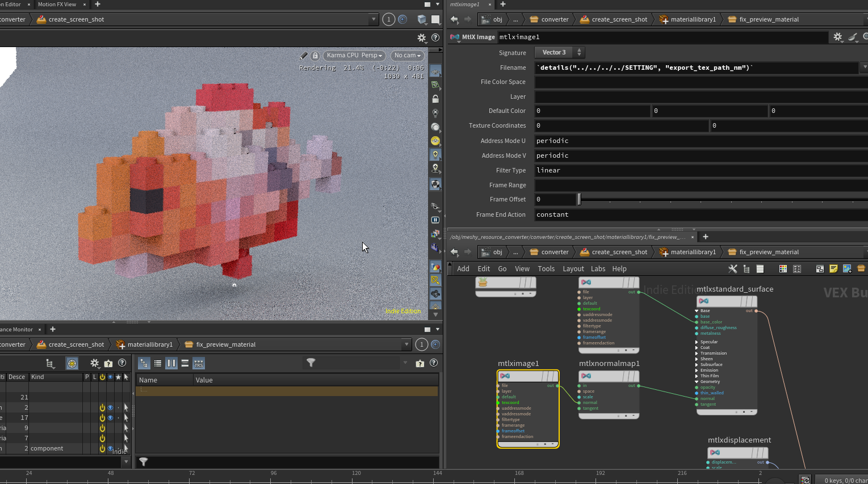Open Tools menu in network editor
This screenshot has width=868, height=484.
tap(546, 269)
